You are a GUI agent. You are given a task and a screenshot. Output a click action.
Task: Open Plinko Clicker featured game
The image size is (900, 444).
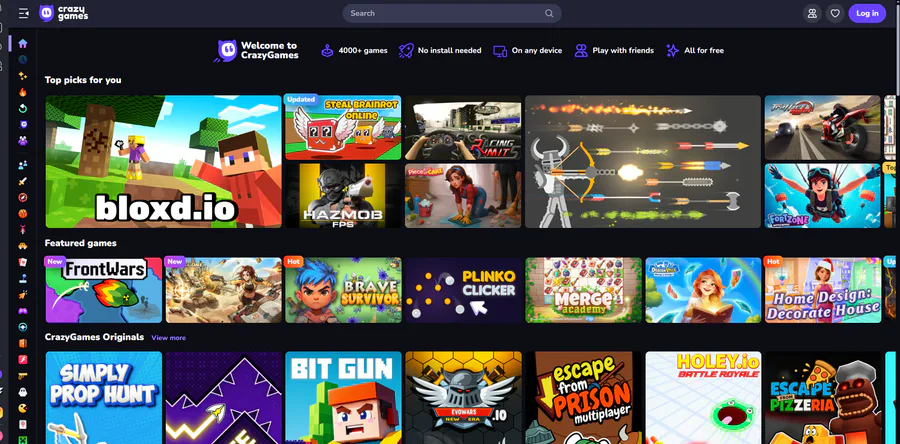[x=463, y=290]
